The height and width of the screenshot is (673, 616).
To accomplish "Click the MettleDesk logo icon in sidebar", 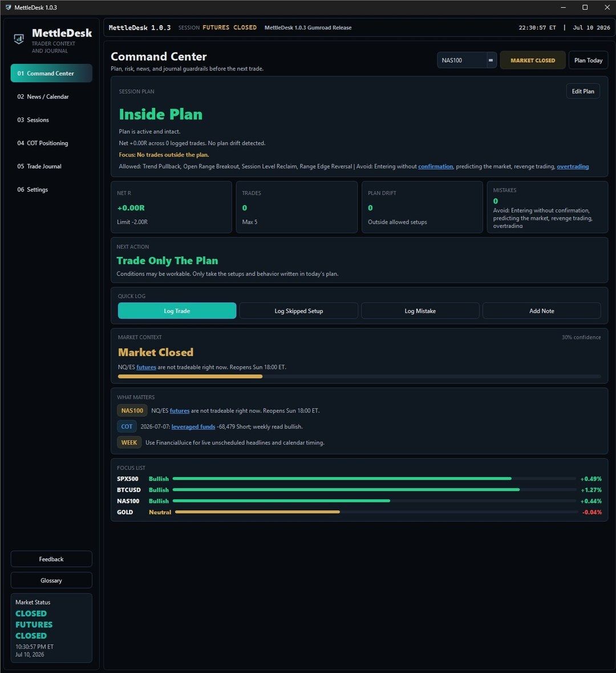I will [19, 39].
